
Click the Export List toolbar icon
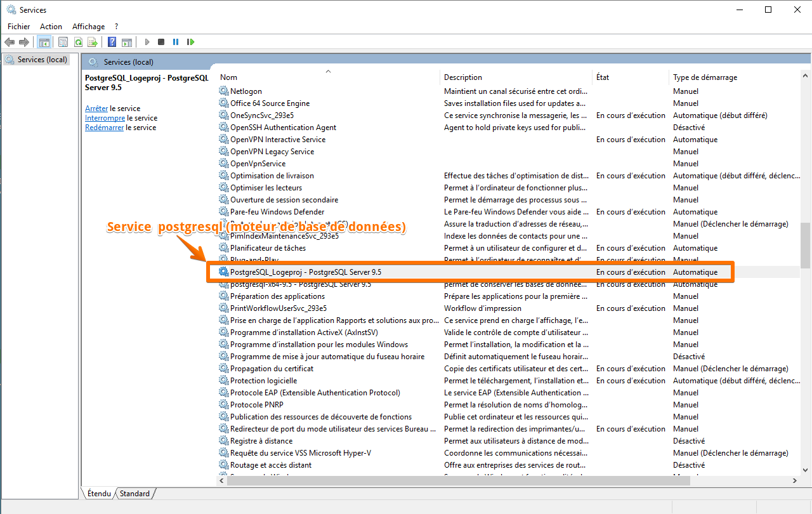click(x=93, y=42)
